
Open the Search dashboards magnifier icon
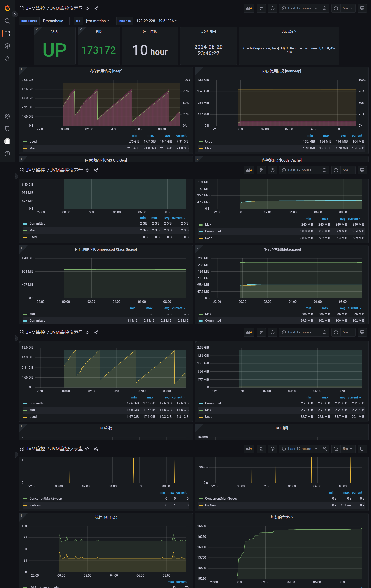(x=7, y=21)
